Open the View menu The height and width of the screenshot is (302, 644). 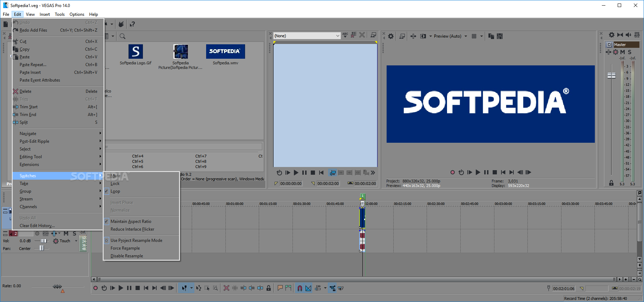(x=30, y=14)
